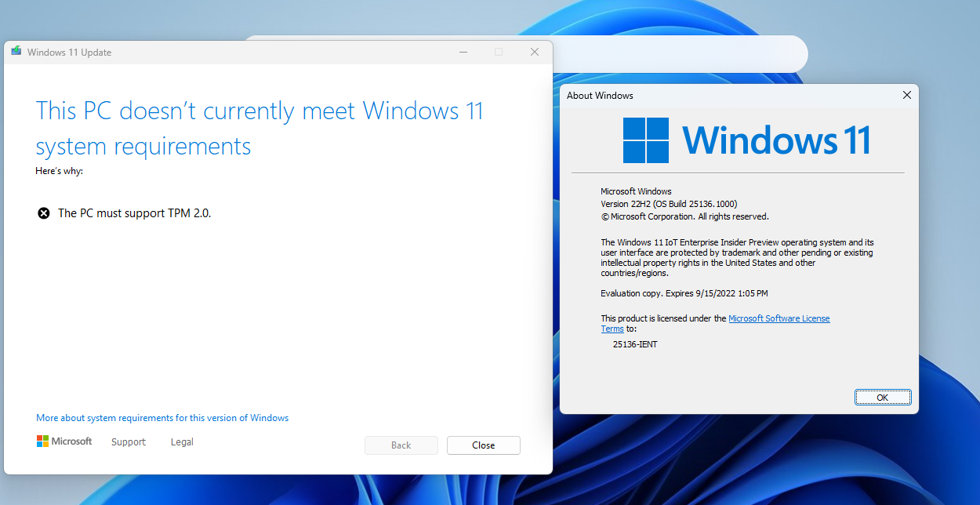The width and height of the screenshot is (980, 505).
Task: Click 'Version 22H2 (OS Build 25136.1000)' text
Action: (x=669, y=204)
